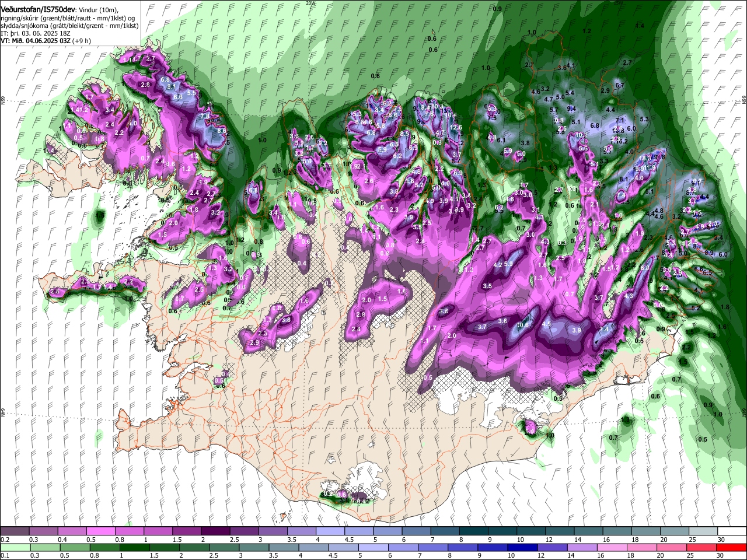Pick dark green rain-scale swatch between 1 and 1.5
The width and height of the screenshot is (747, 560).
(135, 548)
